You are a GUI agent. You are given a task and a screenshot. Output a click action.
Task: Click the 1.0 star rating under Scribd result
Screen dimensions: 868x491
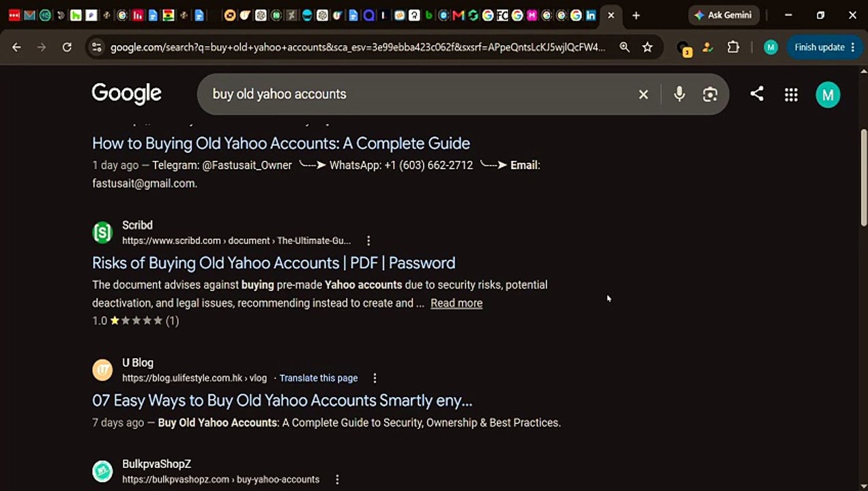tap(136, 321)
